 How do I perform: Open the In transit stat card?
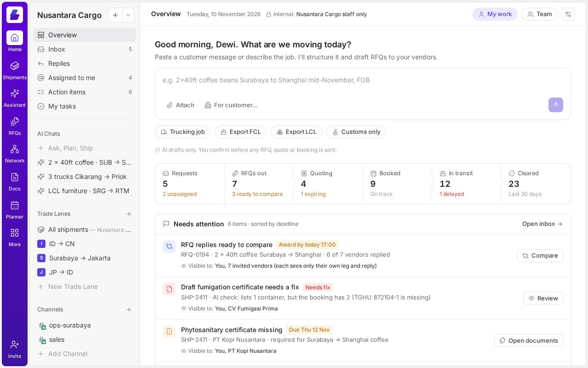tap(466, 184)
